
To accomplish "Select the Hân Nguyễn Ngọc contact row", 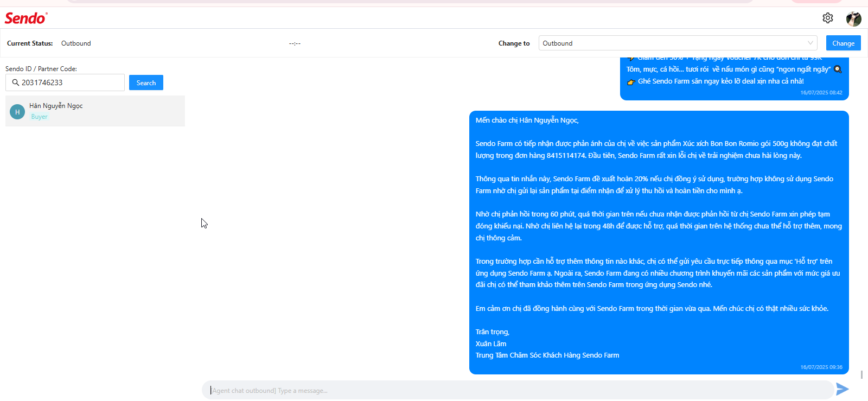I will (95, 111).
